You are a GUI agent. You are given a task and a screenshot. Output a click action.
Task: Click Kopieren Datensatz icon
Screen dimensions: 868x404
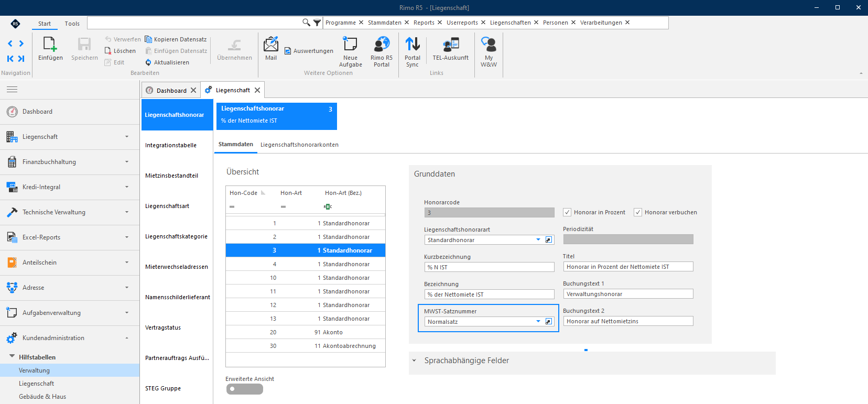[148, 39]
